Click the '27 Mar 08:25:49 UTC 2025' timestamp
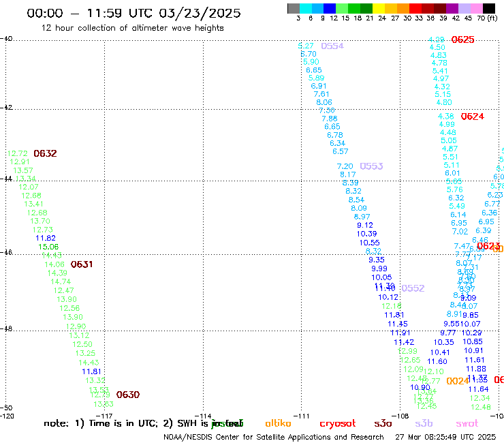Viewport: 504px width, 443px height. (445, 438)
